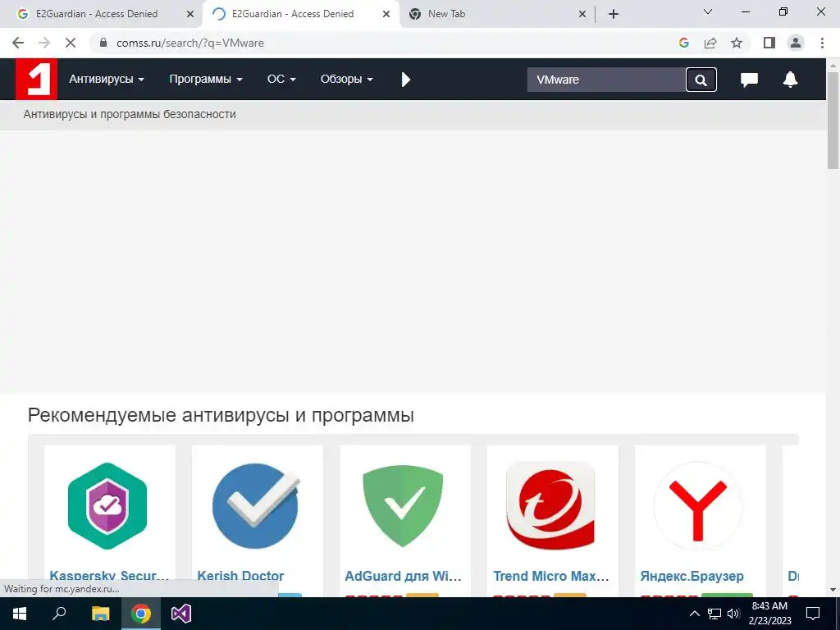Click the VMware search input field
The image size is (840, 630).
[x=606, y=80]
